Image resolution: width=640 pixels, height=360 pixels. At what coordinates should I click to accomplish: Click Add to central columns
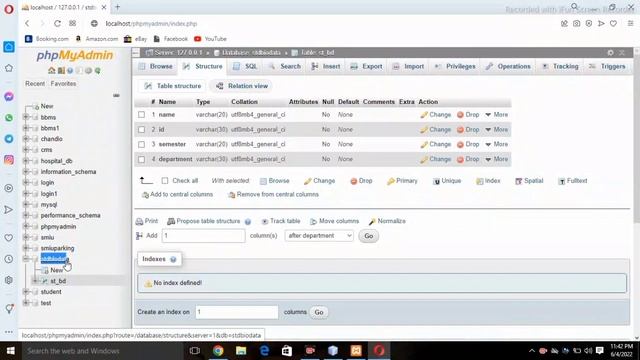click(x=177, y=195)
